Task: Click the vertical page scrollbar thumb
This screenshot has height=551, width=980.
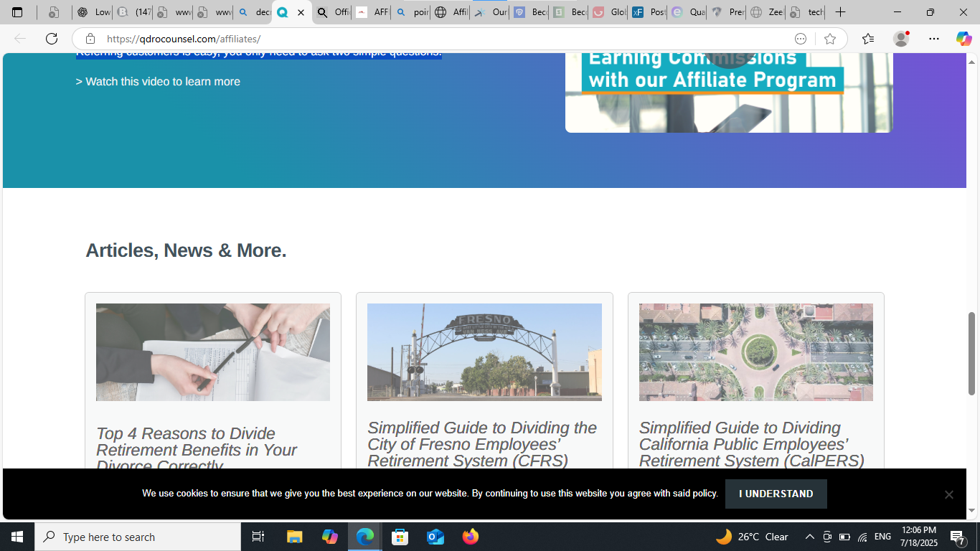Action: point(972,353)
